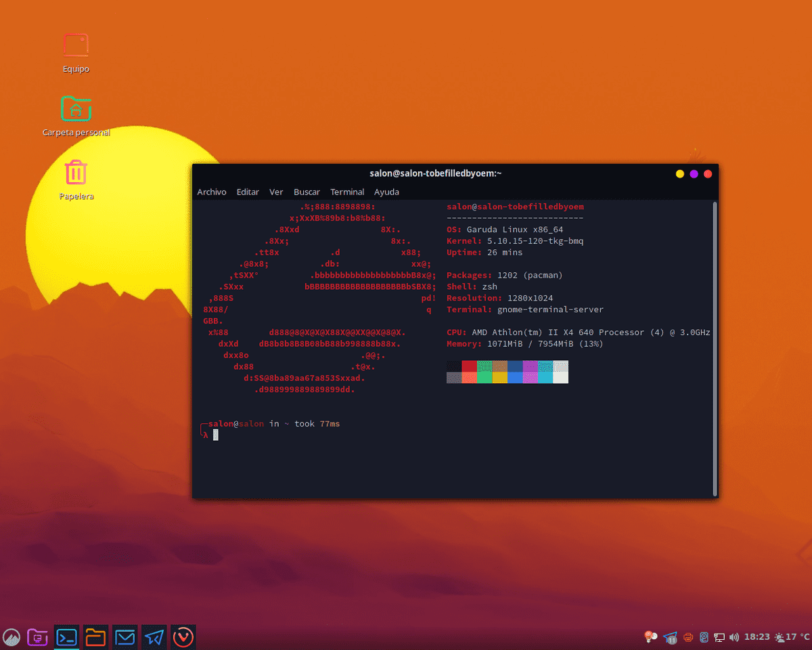
Task: Minimize terminal with the yellow button
Action: (x=680, y=174)
